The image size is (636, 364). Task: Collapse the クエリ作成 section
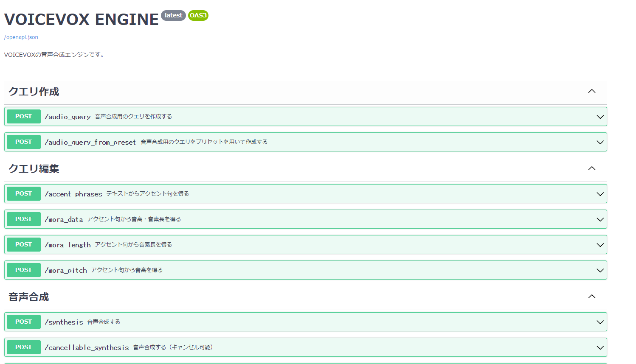coord(592,91)
